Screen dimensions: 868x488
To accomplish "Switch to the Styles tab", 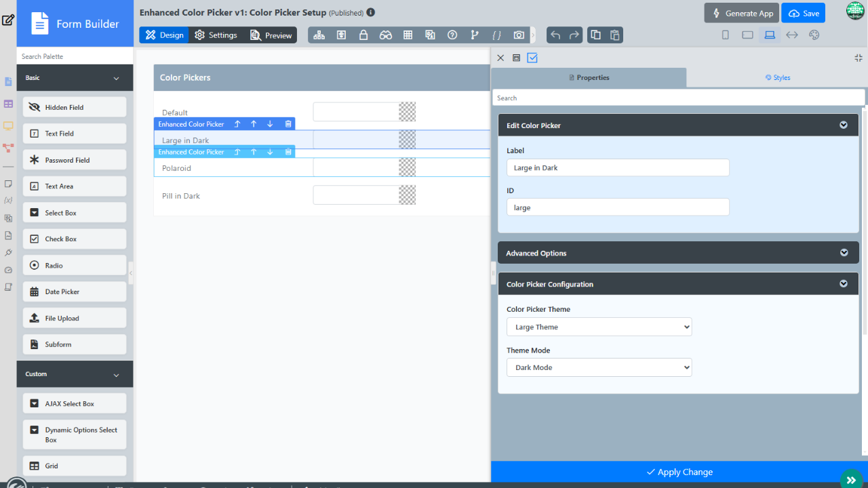I will pos(777,78).
